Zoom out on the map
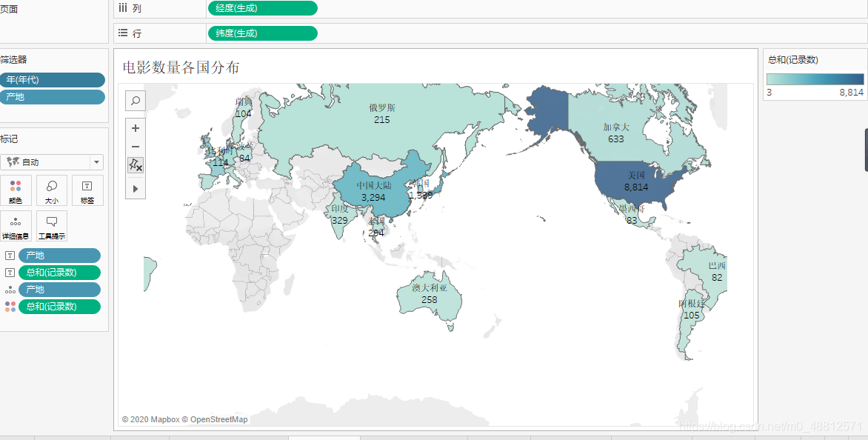 coord(136,147)
